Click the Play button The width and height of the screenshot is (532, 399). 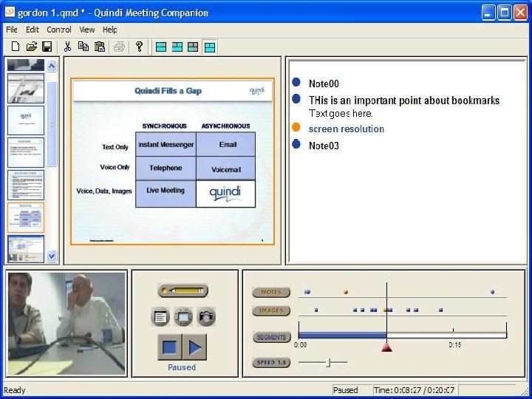[x=195, y=347]
